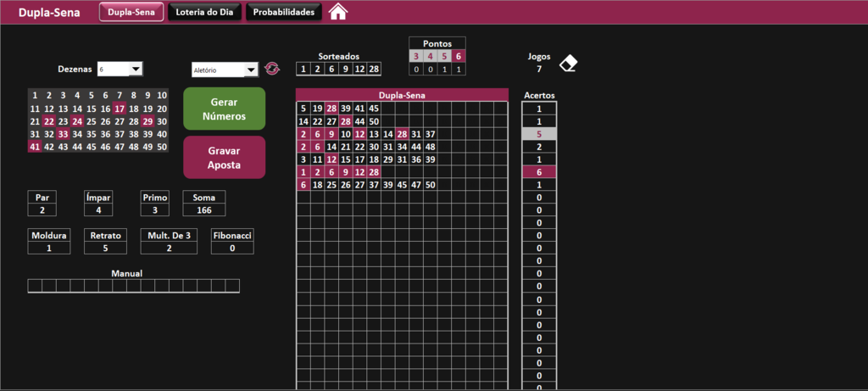
Task: Open the Dezenas dropdown arrow
Action: pos(136,70)
